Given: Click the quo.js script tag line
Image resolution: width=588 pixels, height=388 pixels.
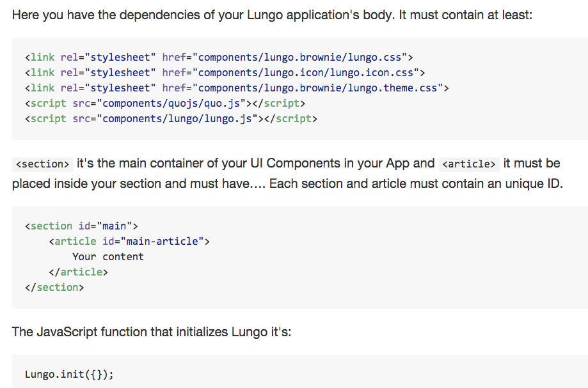Looking at the screenshot, I should coord(165,104).
